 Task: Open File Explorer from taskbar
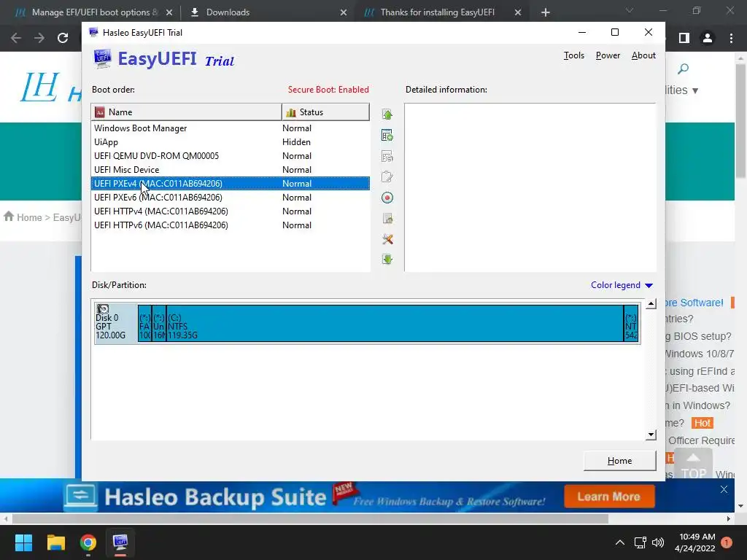[55, 542]
